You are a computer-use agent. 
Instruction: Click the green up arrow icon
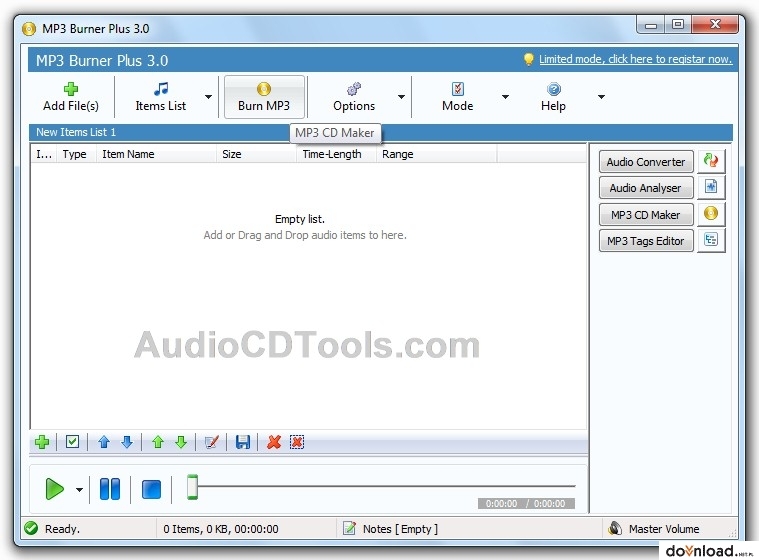[158, 442]
